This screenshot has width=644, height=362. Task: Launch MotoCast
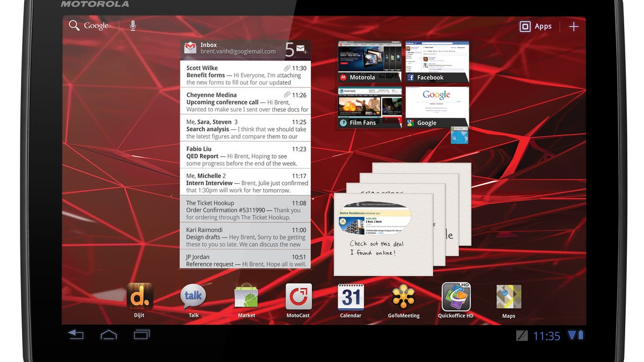(298, 295)
